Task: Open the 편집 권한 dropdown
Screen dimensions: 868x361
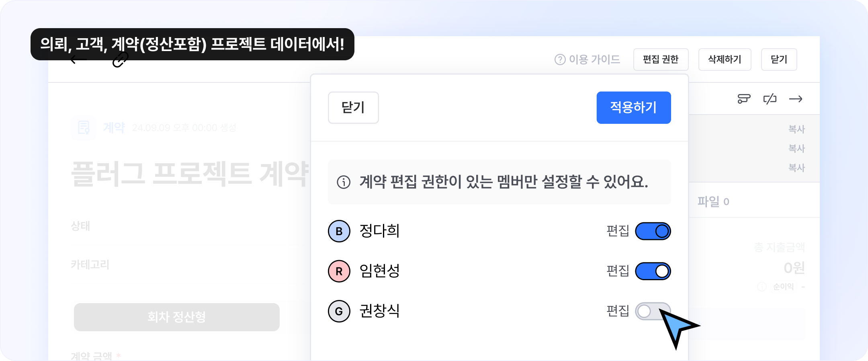Action: click(x=661, y=59)
